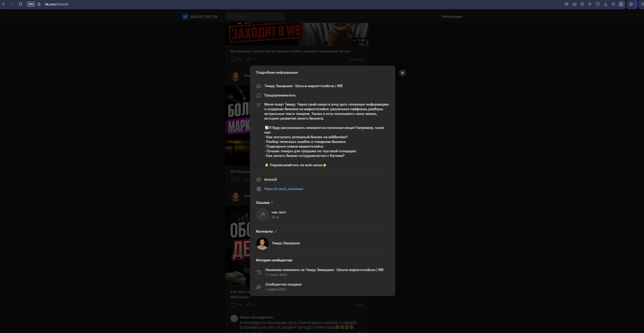Click the community name icon in the popup
644x333 pixels.
(259, 86)
